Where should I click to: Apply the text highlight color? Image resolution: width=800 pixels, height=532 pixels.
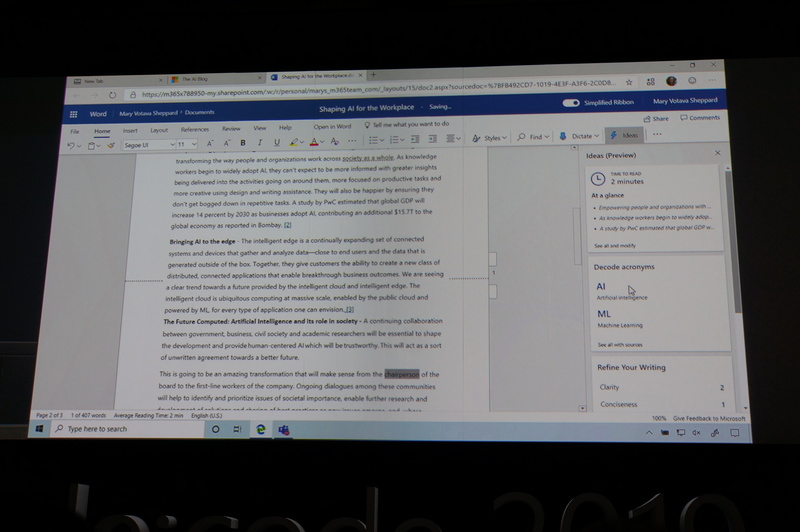[x=293, y=142]
